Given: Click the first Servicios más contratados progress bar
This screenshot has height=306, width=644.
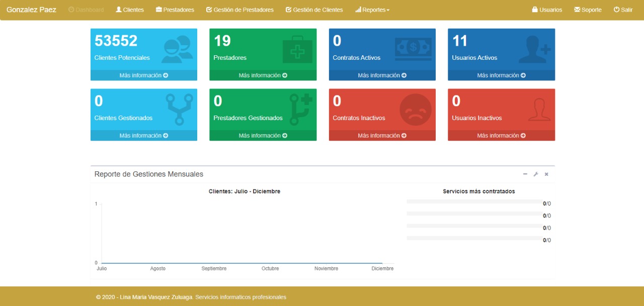Looking at the screenshot, I should click(473, 202).
